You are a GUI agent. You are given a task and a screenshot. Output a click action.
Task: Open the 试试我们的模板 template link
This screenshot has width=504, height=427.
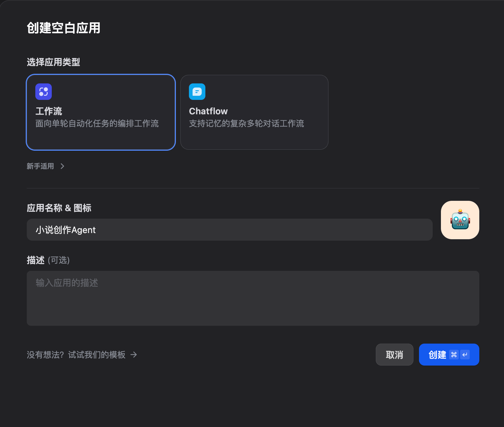coord(97,355)
